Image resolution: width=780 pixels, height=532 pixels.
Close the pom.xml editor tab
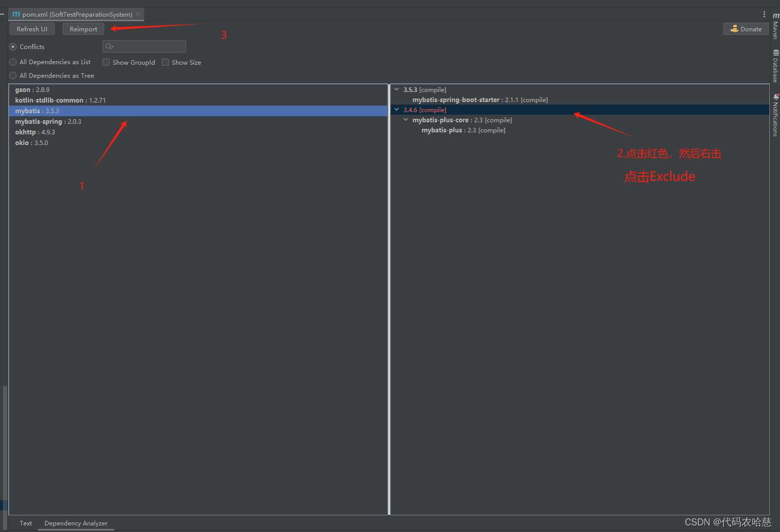(138, 14)
